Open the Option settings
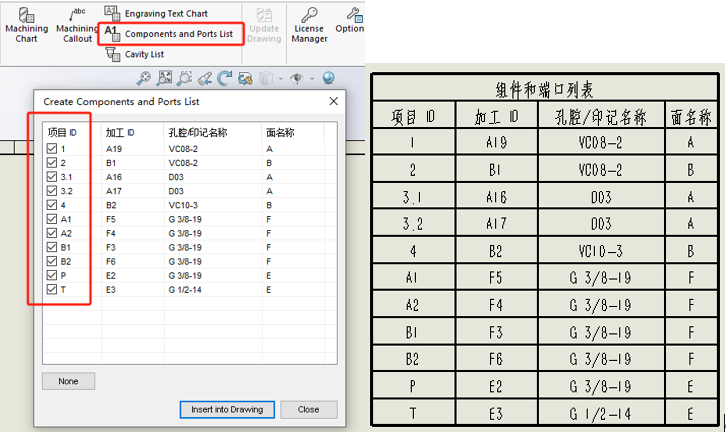Screen dimensions: 726x432 [x=350, y=20]
